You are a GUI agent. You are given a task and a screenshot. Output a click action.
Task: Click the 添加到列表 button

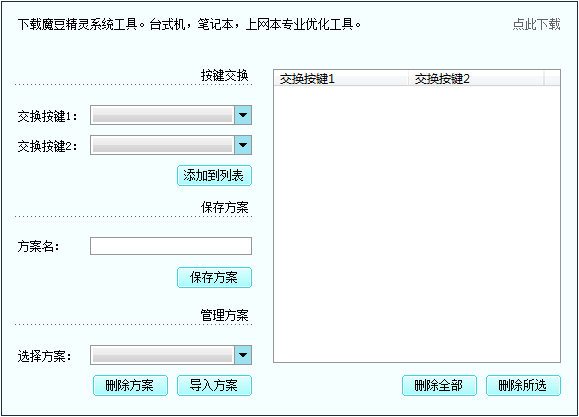click(214, 175)
